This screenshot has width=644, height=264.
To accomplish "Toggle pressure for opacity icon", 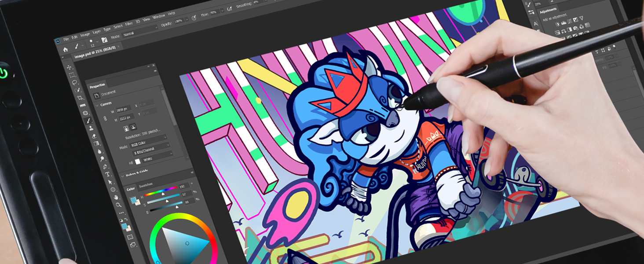I will tap(194, 18).
